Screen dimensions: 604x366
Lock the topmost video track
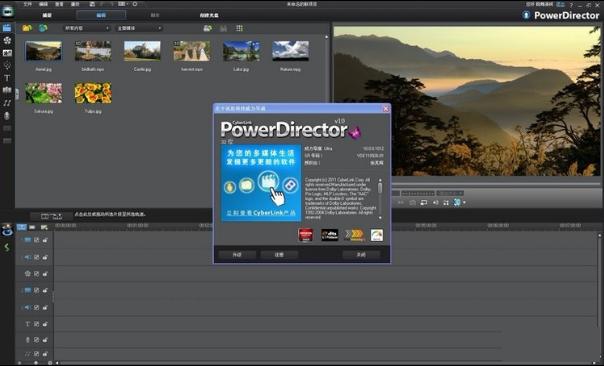pyautogui.click(x=45, y=240)
